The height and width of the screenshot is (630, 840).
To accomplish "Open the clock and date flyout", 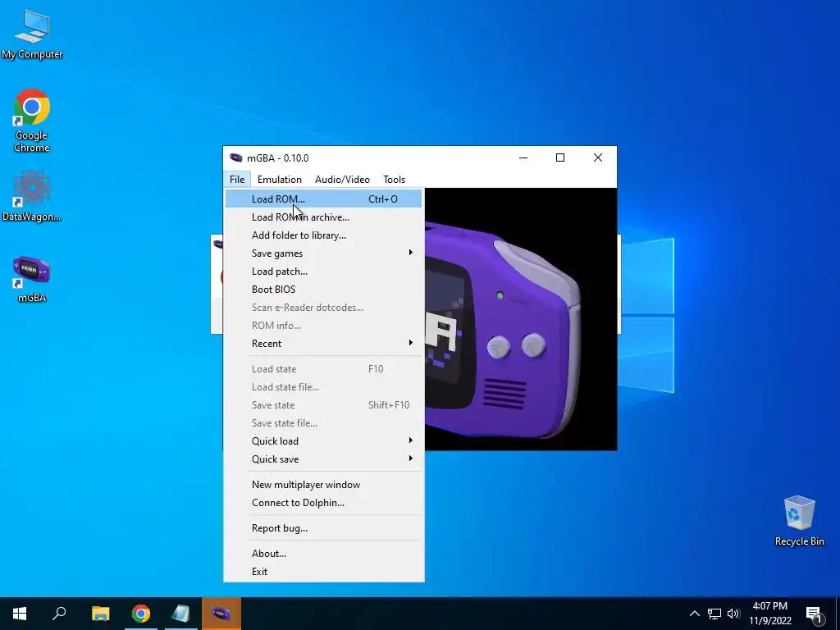I will tap(769, 614).
